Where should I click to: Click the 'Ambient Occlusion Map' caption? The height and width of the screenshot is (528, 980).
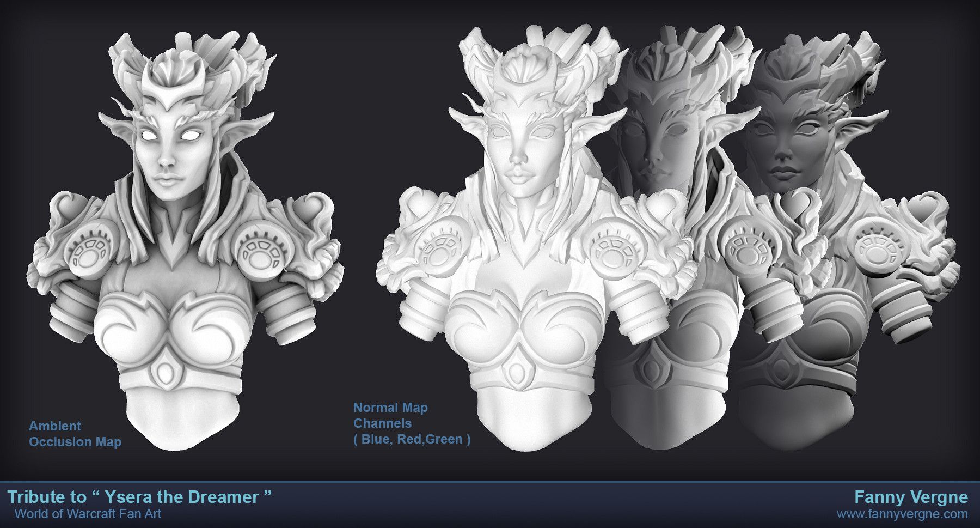point(75,434)
